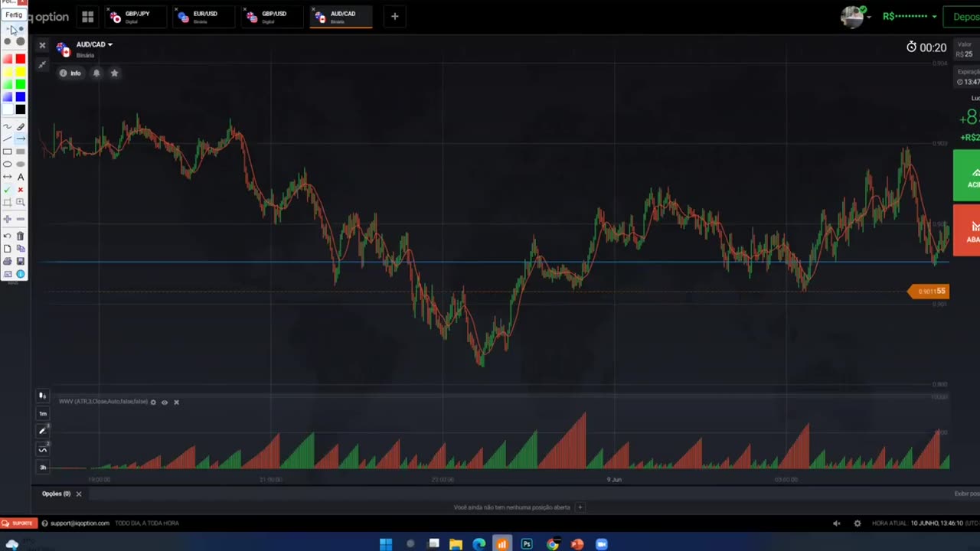Viewport: 980px width, 551px height.
Task: Select the double-headed arrow tool
Action: pos(8,177)
